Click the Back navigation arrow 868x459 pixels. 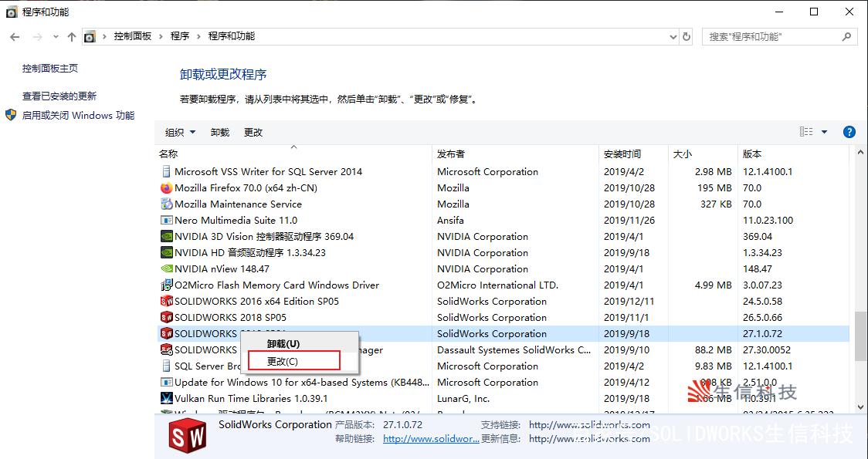tap(15, 37)
